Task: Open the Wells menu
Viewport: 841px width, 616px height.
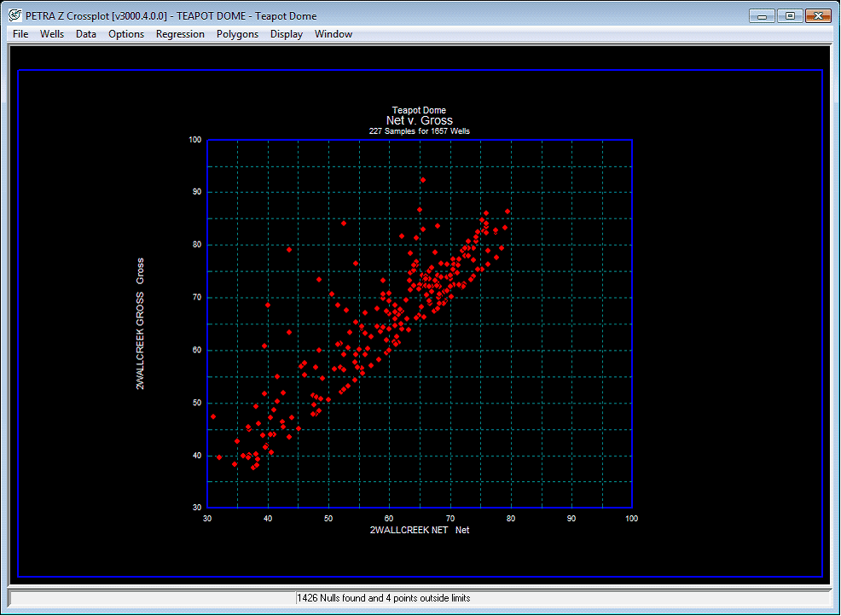Action: (x=51, y=33)
